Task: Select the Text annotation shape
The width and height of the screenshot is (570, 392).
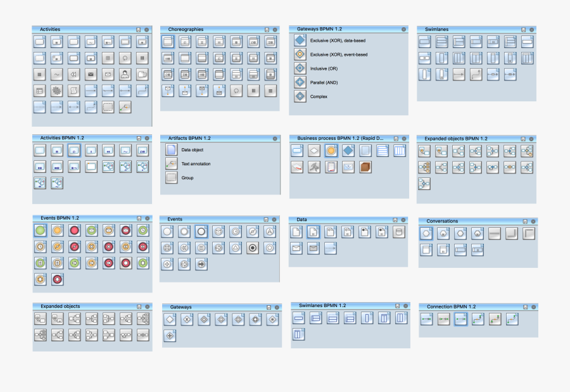Action: coord(171,163)
